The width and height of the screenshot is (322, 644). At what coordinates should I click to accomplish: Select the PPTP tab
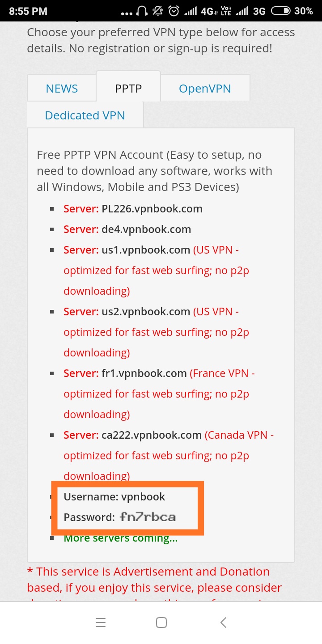point(128,89)
